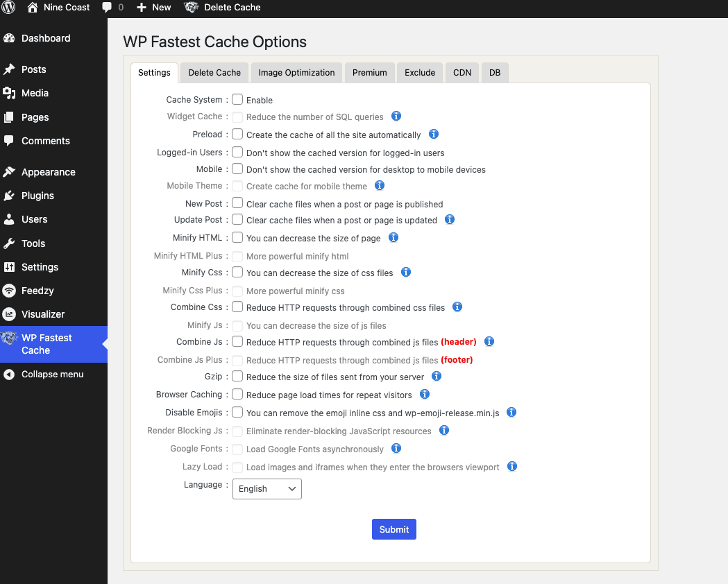Open the New content menu in admin bar
The image size is (728, 584).
(x=154, y=8)
